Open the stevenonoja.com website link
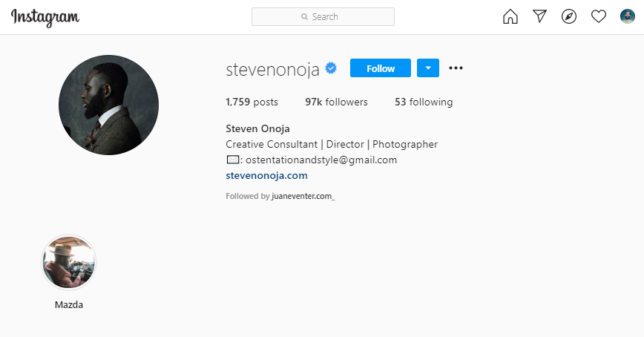This screenshot has width=644, height=337. pyautogui.click(x=266, y=175)
